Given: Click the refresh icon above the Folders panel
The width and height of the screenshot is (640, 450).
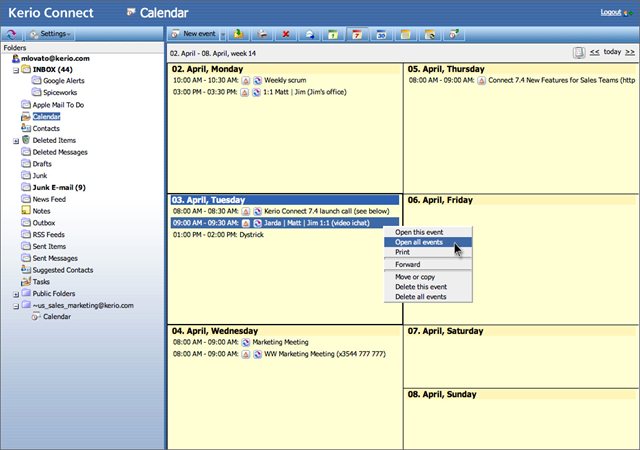Looking at the screenshot, I should click(x=11, y=34).
